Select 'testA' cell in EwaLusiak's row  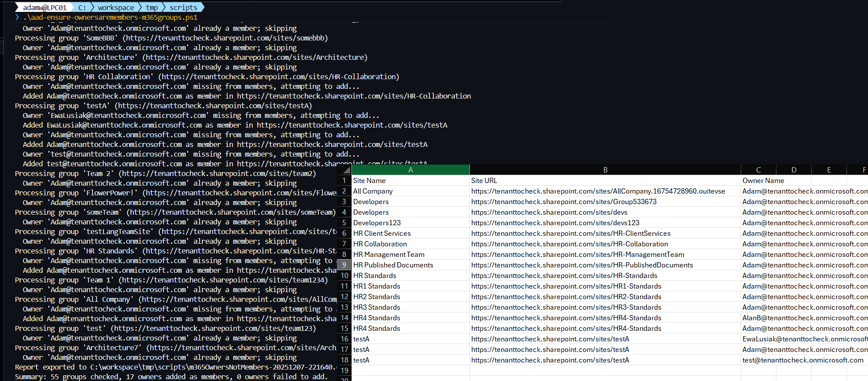coord(410,339)
